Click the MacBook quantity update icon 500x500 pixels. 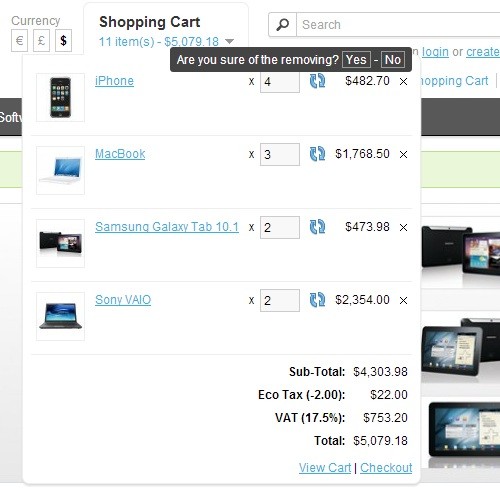point(317,154)
